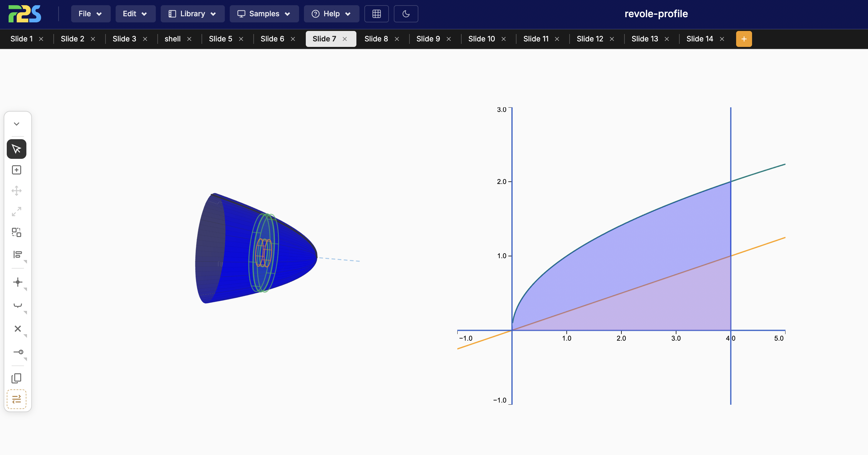Close the Slide 12 tab
Screen dimensions: 868x455
coord(612,39)
